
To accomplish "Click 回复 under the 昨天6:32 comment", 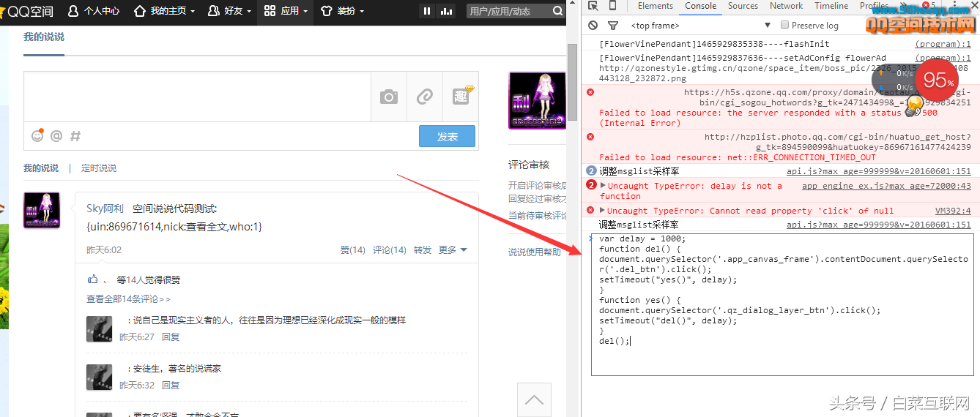I will coord(171,386).
